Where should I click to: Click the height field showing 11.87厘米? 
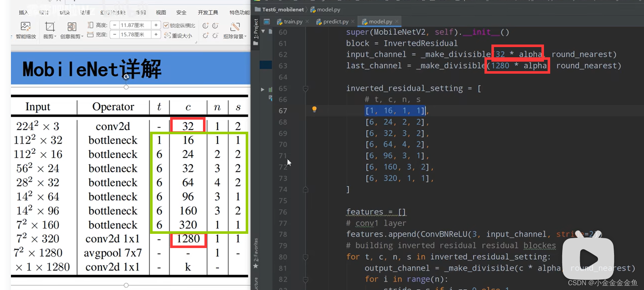[135, 25]
